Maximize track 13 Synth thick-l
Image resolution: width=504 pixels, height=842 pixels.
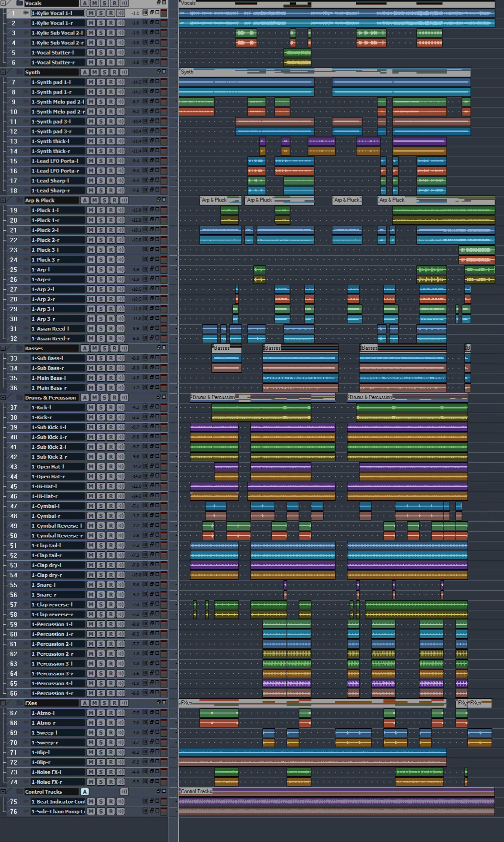click(x=157, y=140)
